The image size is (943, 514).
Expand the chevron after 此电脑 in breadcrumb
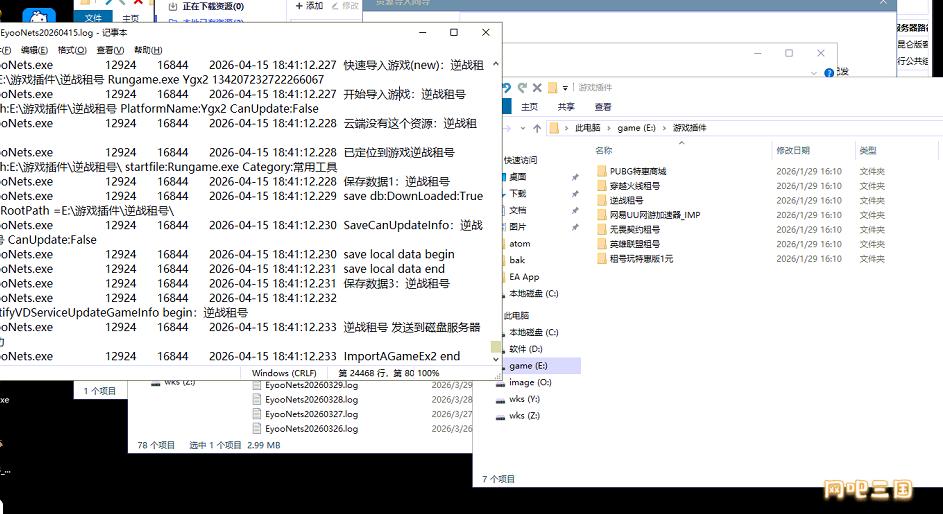pos(609,128)
